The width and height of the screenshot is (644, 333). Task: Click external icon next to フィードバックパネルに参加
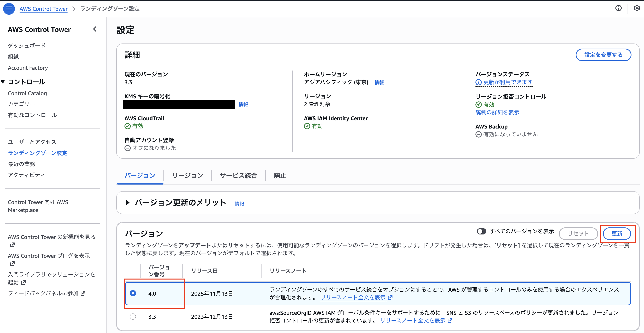pyautogui.click(x=83, y=293)
